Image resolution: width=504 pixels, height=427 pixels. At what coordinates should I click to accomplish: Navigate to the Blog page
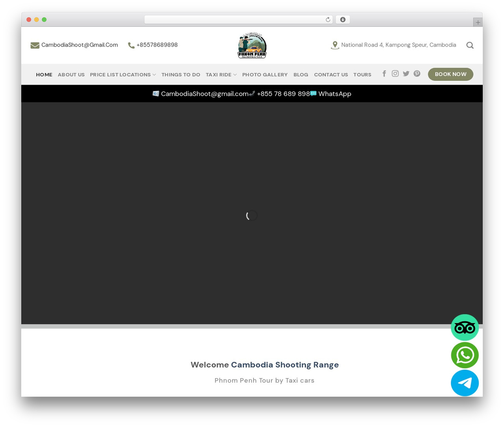point(301,74)
